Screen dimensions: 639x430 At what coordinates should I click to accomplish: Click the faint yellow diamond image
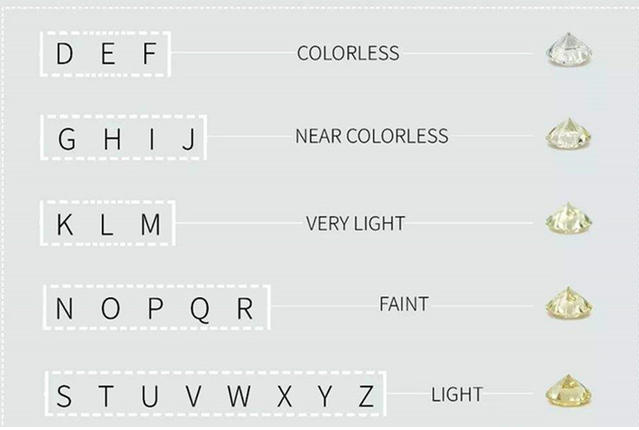[567, 304]
